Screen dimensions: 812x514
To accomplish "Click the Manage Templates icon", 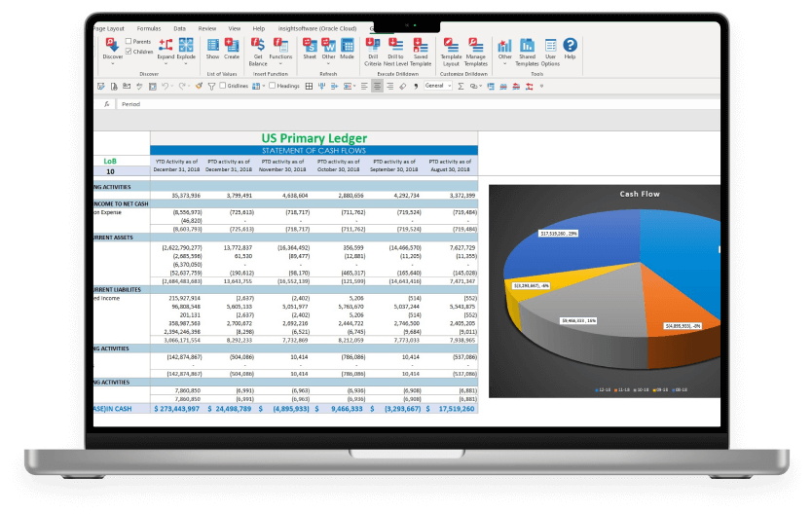I will pos(475,45).
